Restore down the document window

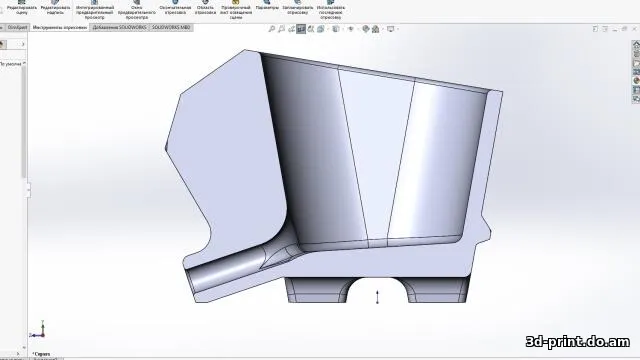tap(624, 29)
